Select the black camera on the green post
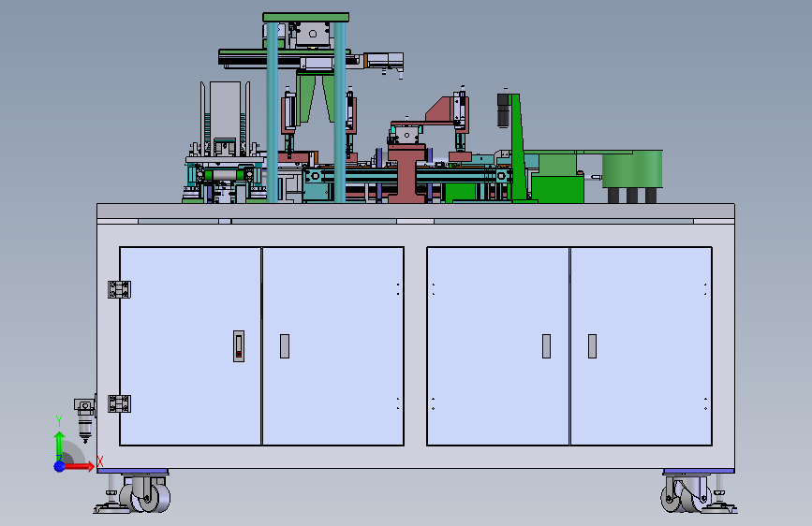 point(503,110)
